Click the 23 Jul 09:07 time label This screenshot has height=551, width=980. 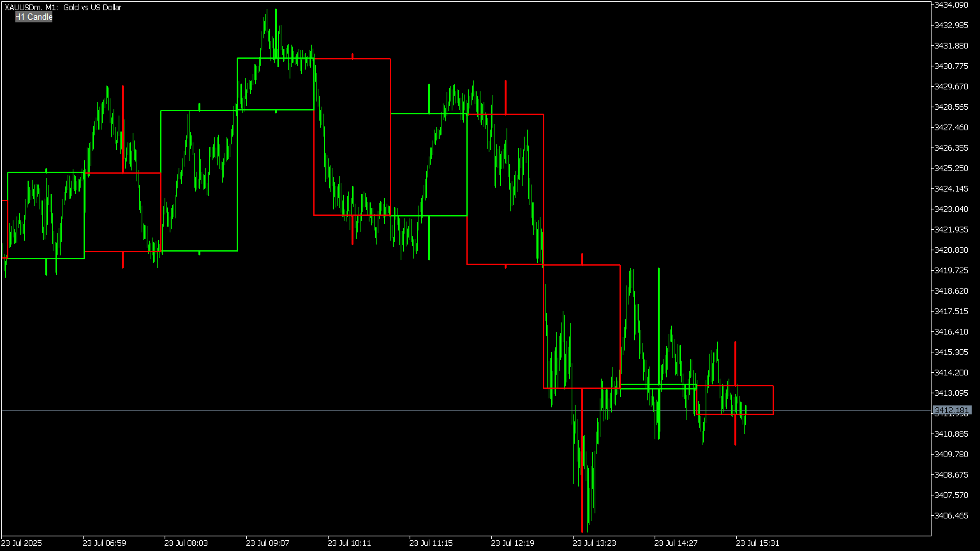point(267,543)
